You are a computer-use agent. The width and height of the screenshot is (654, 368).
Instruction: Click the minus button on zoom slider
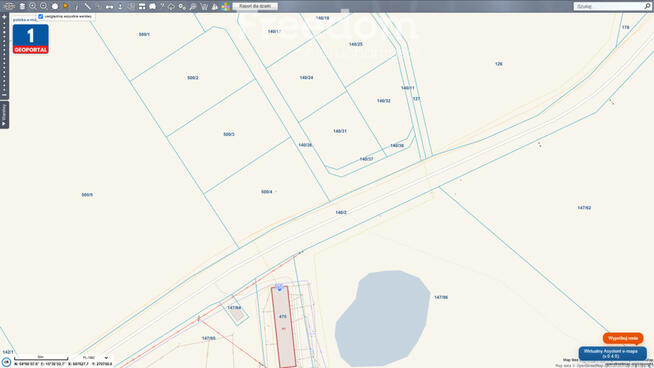[x=4, y=95]
